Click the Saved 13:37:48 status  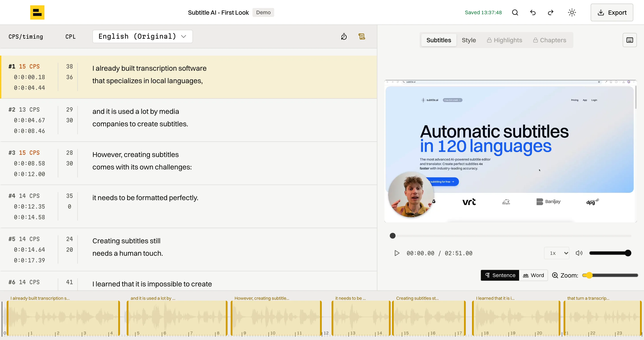(483, 12)
